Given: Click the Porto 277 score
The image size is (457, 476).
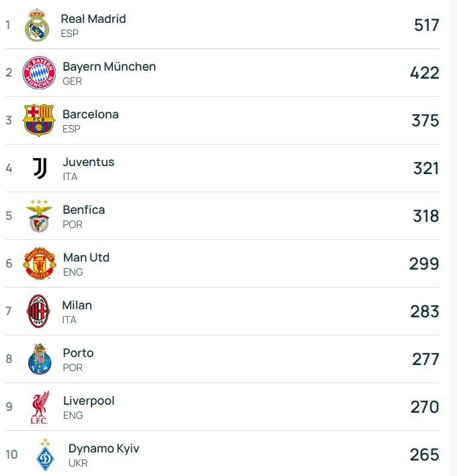Looking at the screenshot, I should (425, 360).
